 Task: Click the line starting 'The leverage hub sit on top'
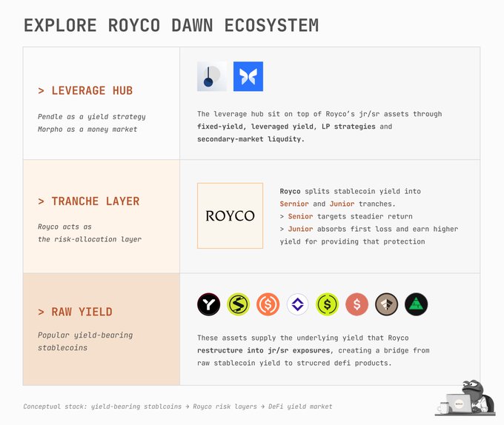click(319, 114)
